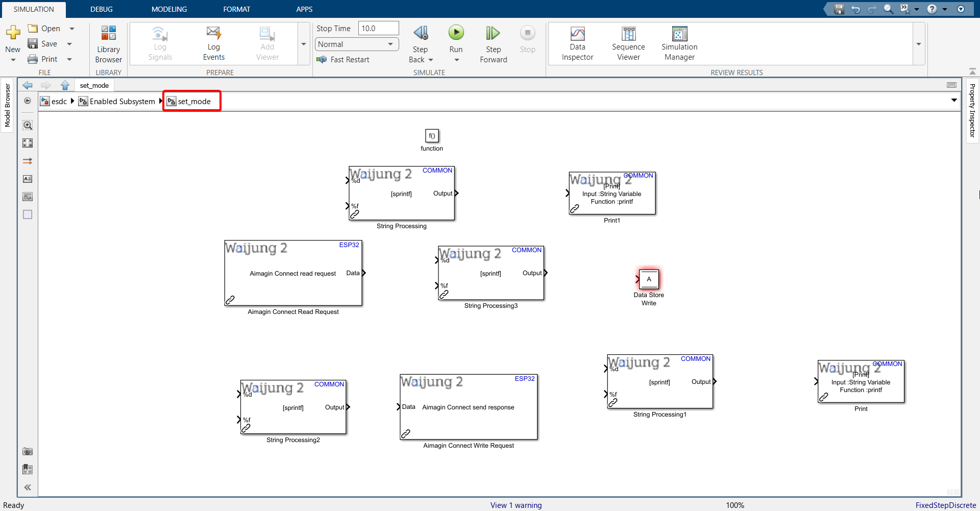Switch to the SIMULATION tab
This screenshot has height=511, width=980.
[34, 9]
